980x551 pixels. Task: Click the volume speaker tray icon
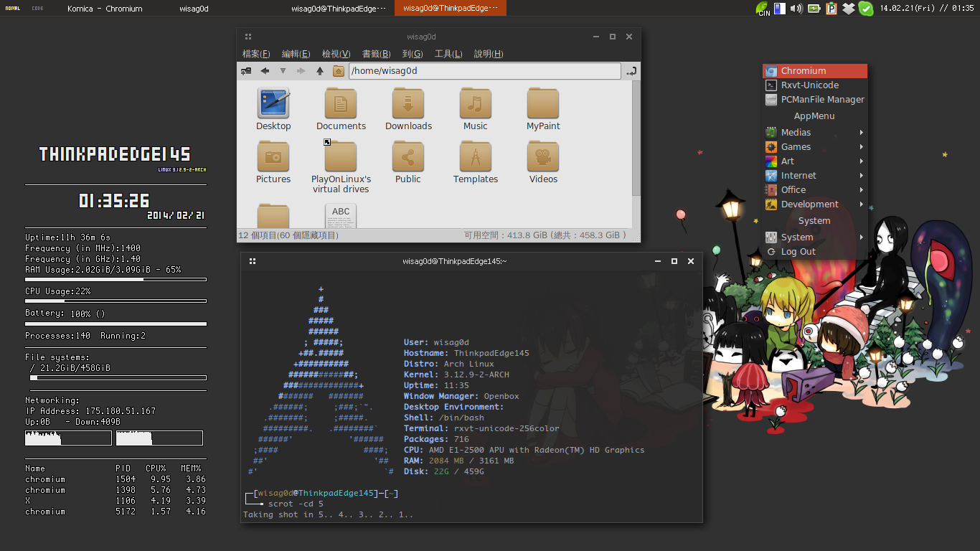point(797,9)
